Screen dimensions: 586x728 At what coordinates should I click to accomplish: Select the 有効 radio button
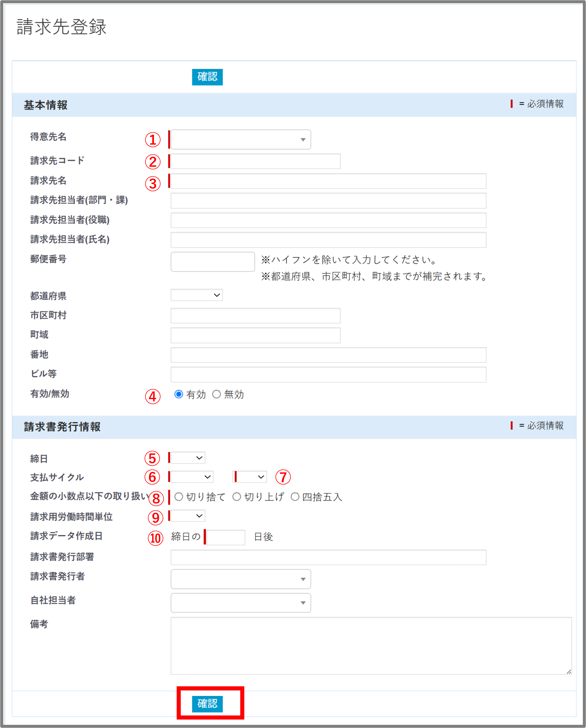click(x=178, y=394)
